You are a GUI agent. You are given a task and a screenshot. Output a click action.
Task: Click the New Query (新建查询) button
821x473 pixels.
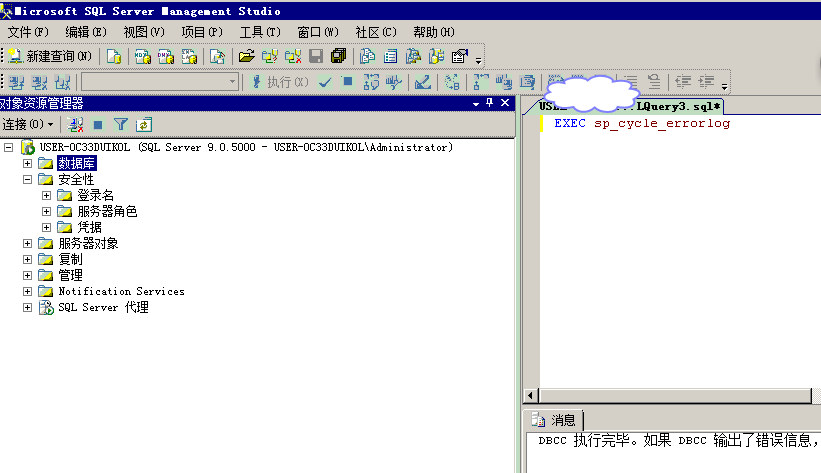tap(50, 56)
